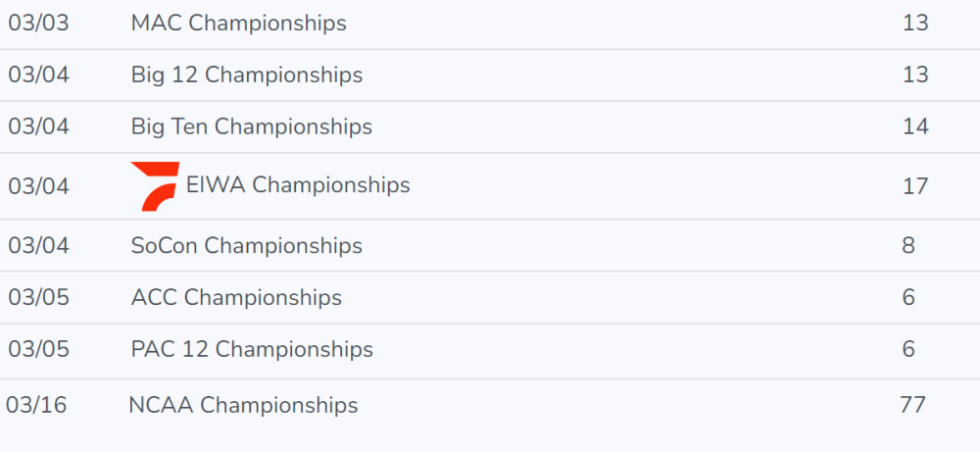This screenshot has width=980, height=452.
Task: Click the 03/05 date for PAC 12
Action: click(x=39, y=349)
